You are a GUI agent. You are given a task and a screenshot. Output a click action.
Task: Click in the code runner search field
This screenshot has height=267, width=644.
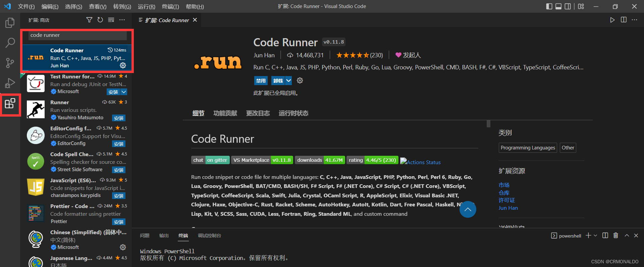click(x=77, y=35)
